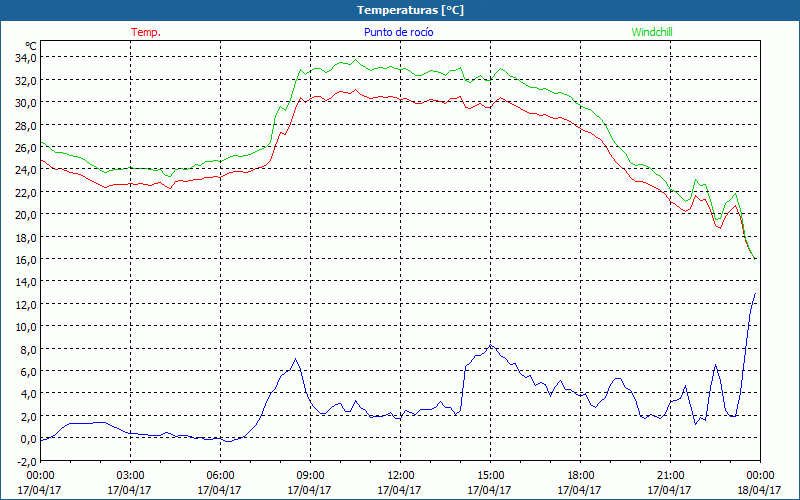The width and height of the screenshot is (800, 500).
Task: Click the '8,0' y-axis value
Action: (28, 349)
